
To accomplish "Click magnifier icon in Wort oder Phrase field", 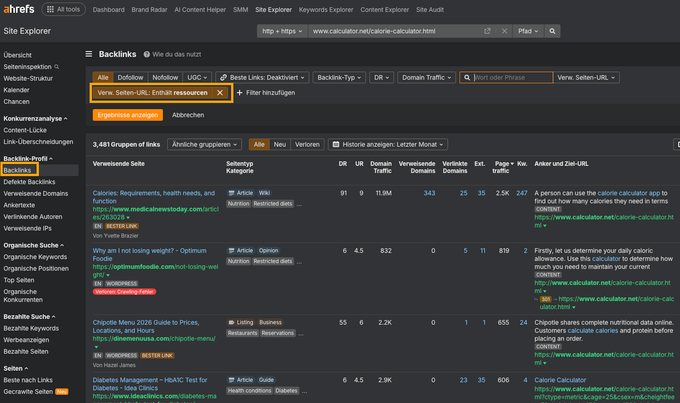I will [x=467, y=78].
